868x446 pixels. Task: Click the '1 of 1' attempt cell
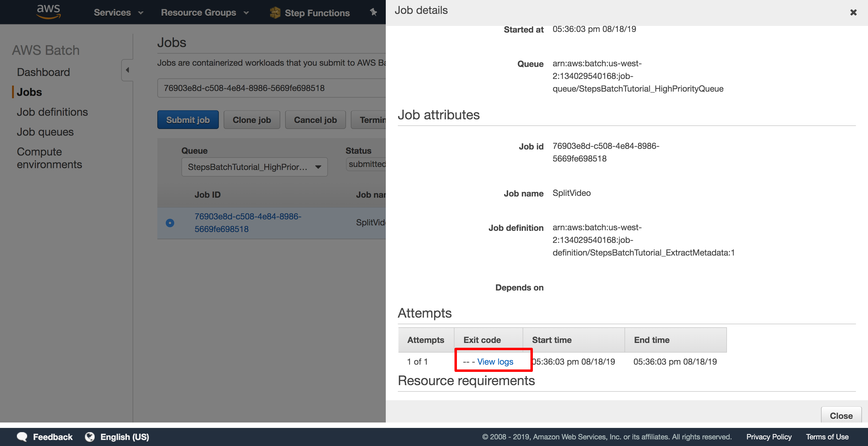pyautogui.click(x=417, y=361)
